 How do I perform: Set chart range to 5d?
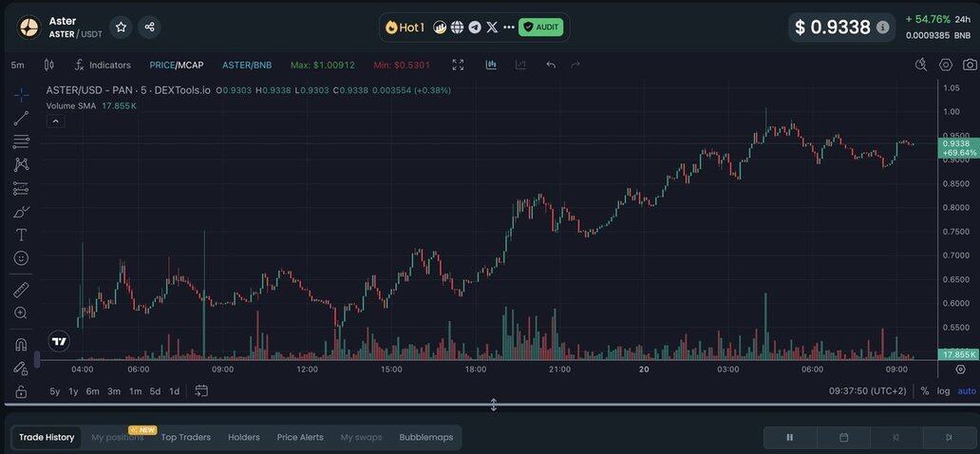point(155,391)
